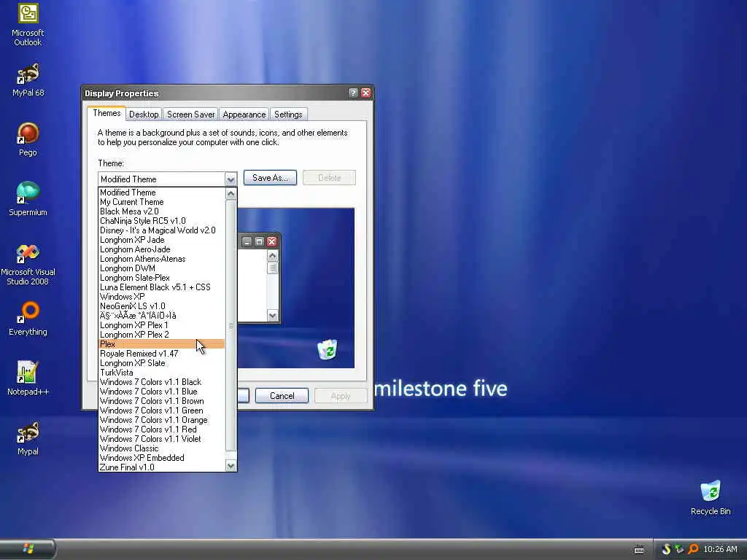Image resolution: width=747 pixels, height=560 pixels.
Task: Open the Appearance tab
Action: pos(244,114)
